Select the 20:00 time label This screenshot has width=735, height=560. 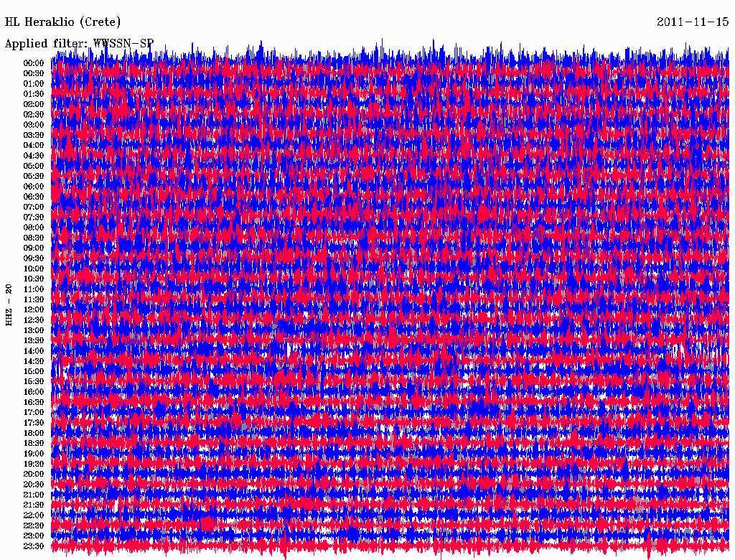tap(34, 474)
